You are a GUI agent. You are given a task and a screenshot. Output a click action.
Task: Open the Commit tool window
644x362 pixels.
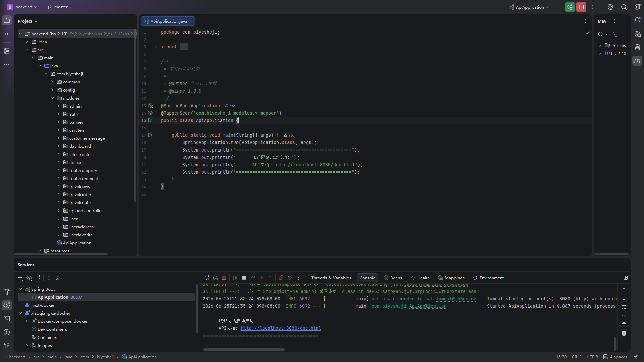(7, 34)
